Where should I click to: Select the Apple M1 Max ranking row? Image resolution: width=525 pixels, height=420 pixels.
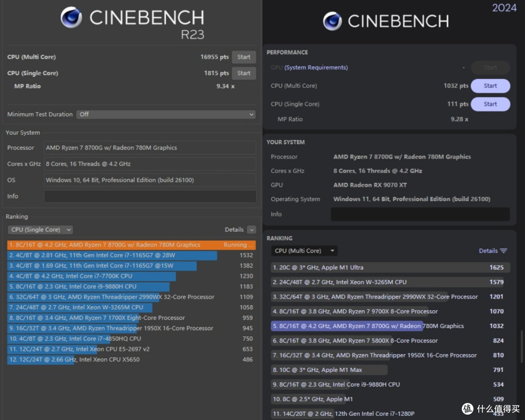coord(390,370)
